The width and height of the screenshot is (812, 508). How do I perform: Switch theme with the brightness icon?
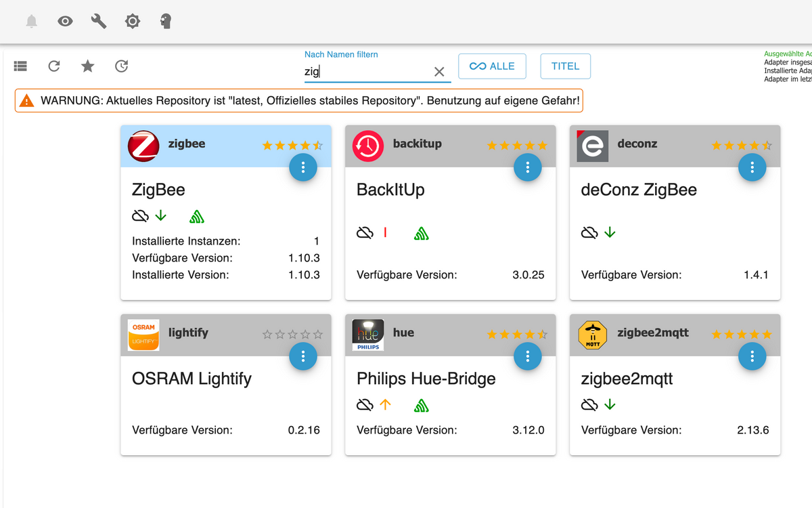pyautogui.click(x=133, y=22)
